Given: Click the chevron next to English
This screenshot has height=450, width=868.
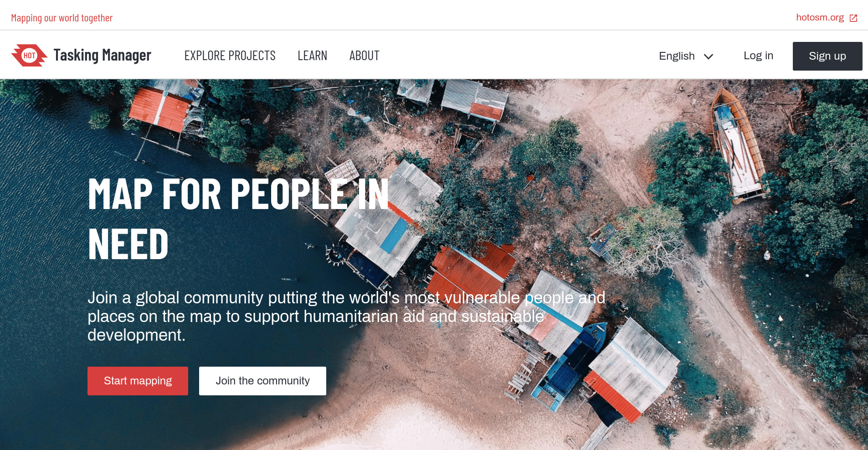Looking at the screenshot, I should (x=709, y=56).
